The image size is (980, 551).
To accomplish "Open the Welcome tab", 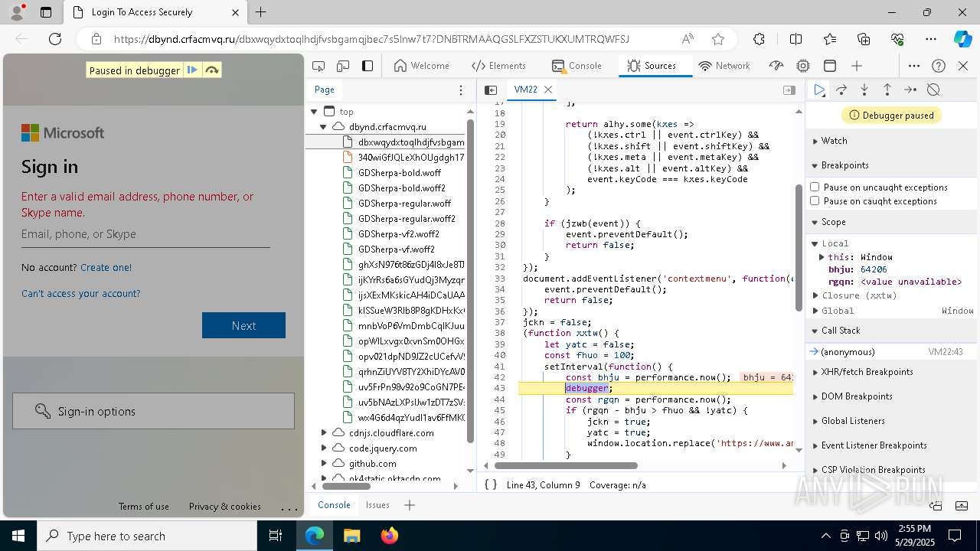I will pyautogui.click(x=422, y=66).
